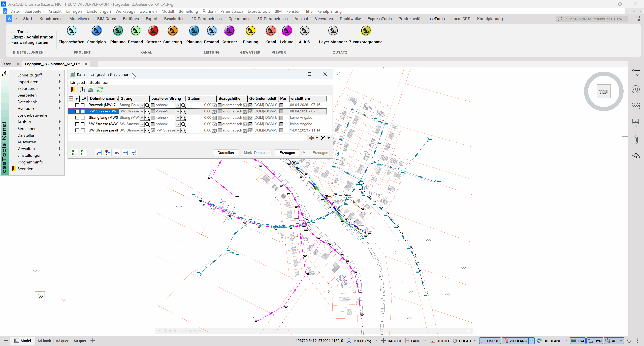Click the delete definition icon with red X
This screenshot has width=644, height=346.
116,153
